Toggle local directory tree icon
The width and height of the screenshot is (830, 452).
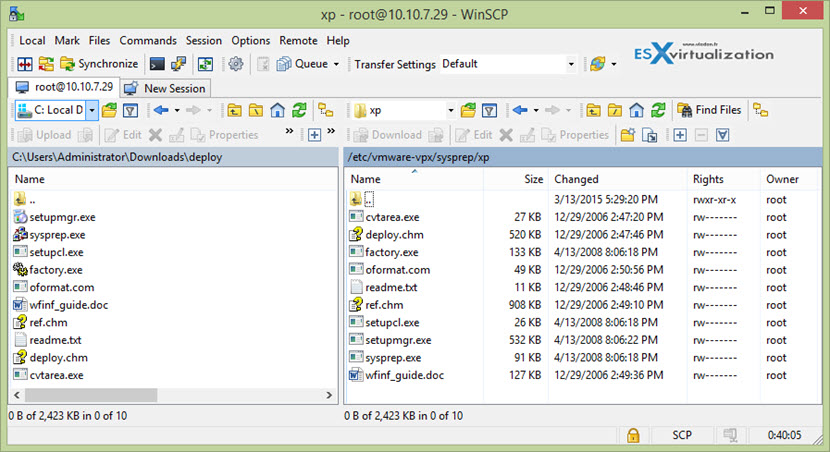[326, 110]
